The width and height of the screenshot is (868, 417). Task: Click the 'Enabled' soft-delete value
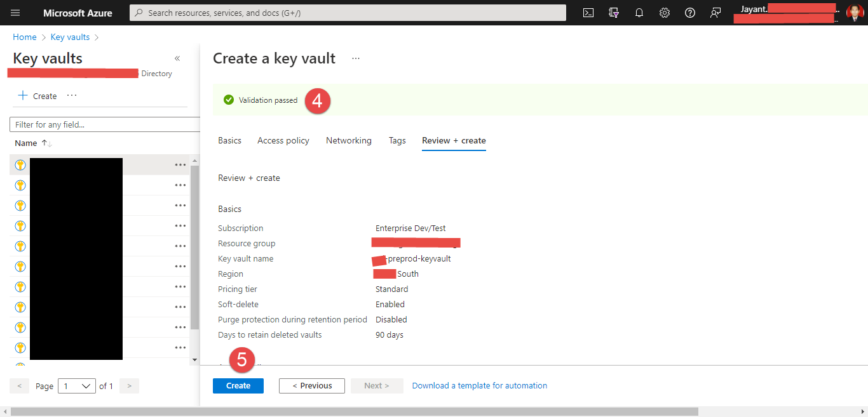tap(390, 305)
